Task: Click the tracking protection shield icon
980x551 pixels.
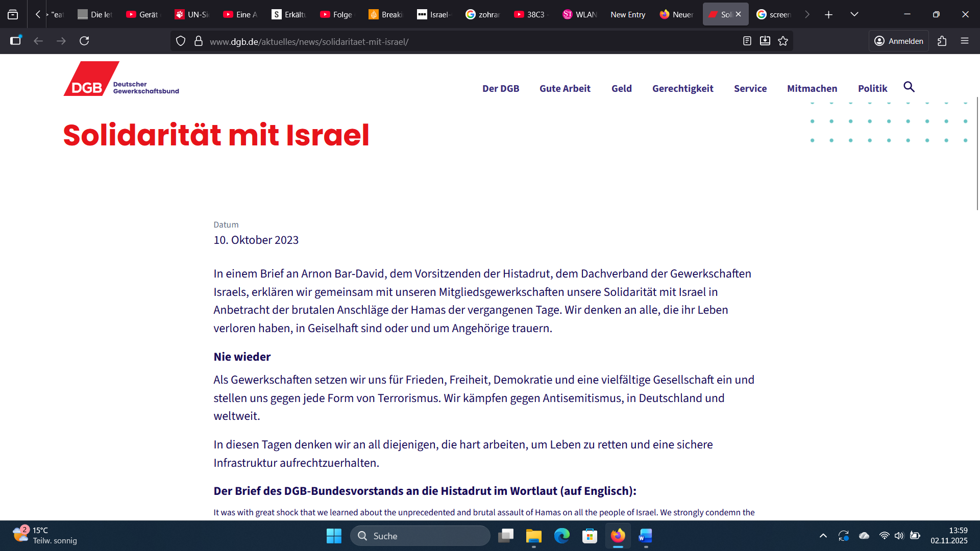Action: pos(180,41)
